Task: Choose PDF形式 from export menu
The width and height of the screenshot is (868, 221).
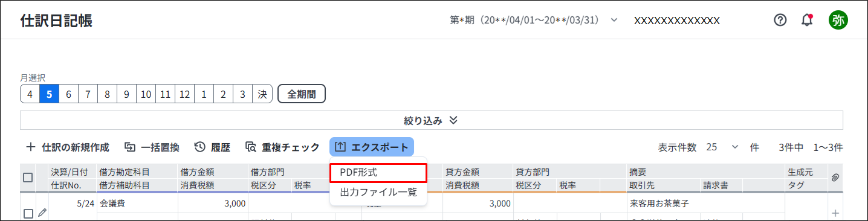Action: pos(378,172)
